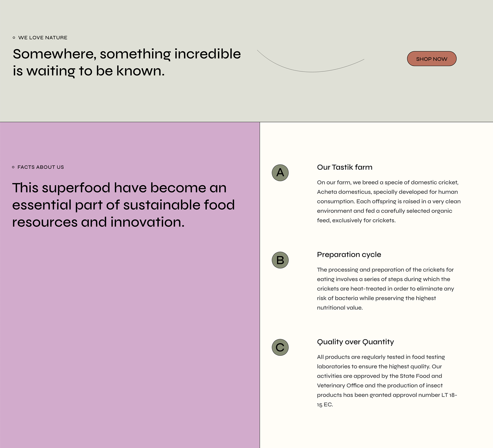
Task: Select the green circle A badge
Action: click(x=280, y=173)
